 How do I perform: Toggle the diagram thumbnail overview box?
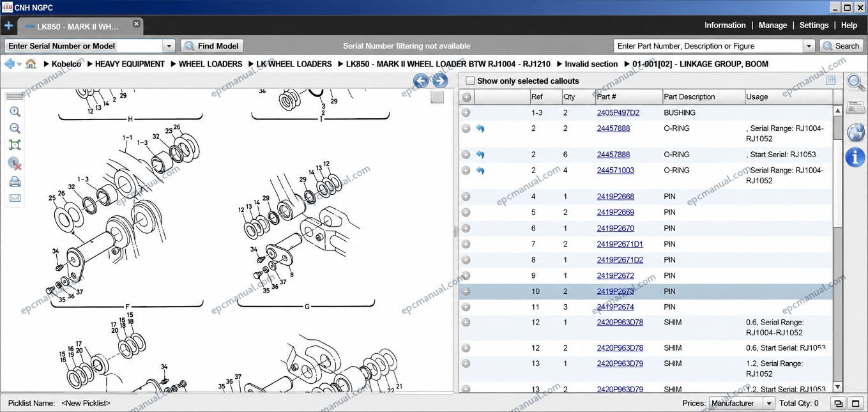[x=437, y=97]
